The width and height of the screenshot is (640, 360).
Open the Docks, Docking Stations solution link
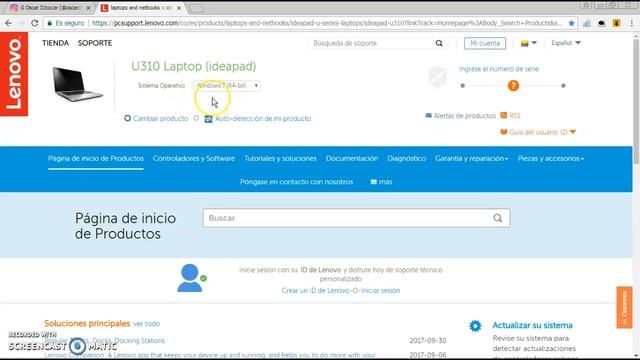point(104,340)
